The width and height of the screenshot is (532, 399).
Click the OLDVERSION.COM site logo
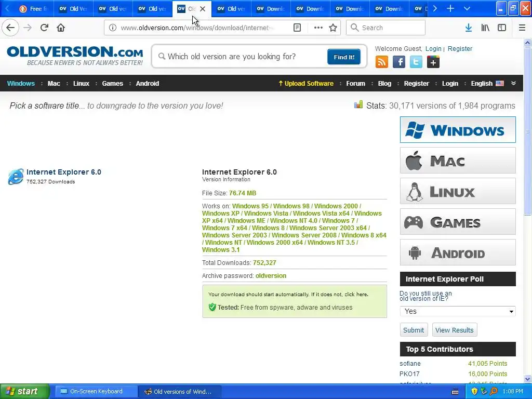click(x=75, y=56)
